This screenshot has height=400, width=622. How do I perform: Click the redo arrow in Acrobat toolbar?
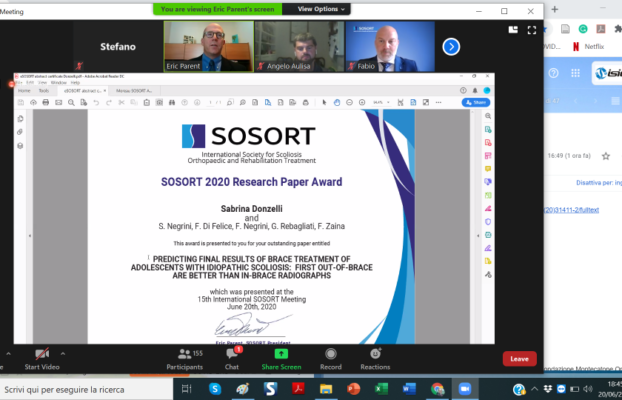click(109, 102)
